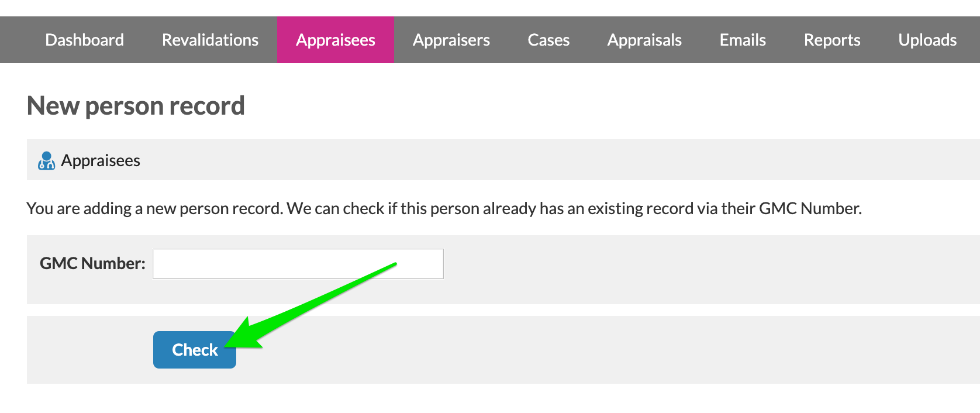
Task: Select the highlighted Appraisees nav tab
Action: click(x=336, y=40)
